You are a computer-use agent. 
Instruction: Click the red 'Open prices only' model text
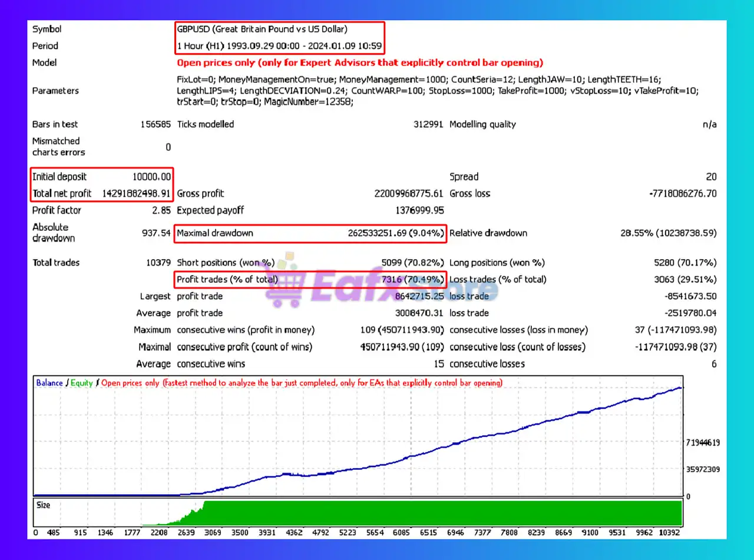coord(360,62)
